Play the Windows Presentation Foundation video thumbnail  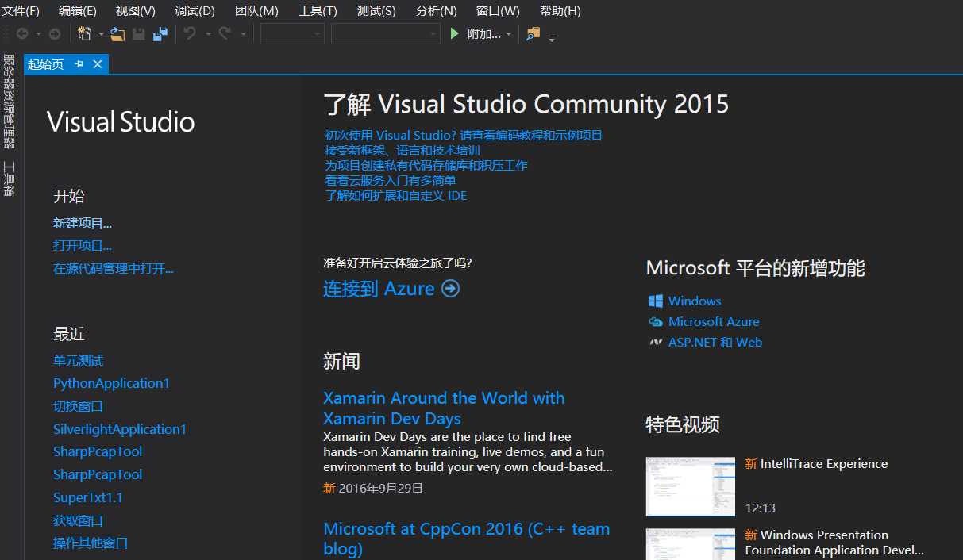[x=691, y=544]
